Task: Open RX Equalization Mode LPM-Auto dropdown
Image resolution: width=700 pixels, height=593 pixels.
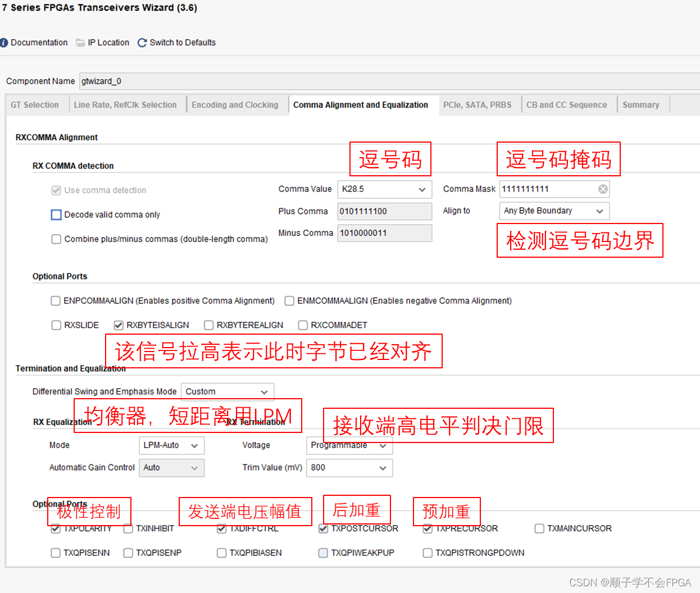Action: (171, 445)
